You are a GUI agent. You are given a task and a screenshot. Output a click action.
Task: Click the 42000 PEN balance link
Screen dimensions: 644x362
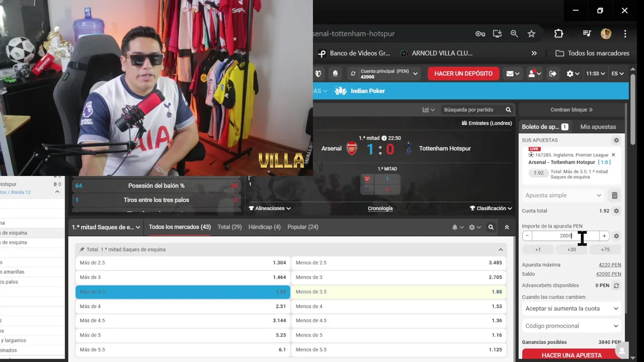(x=608, y=275)
